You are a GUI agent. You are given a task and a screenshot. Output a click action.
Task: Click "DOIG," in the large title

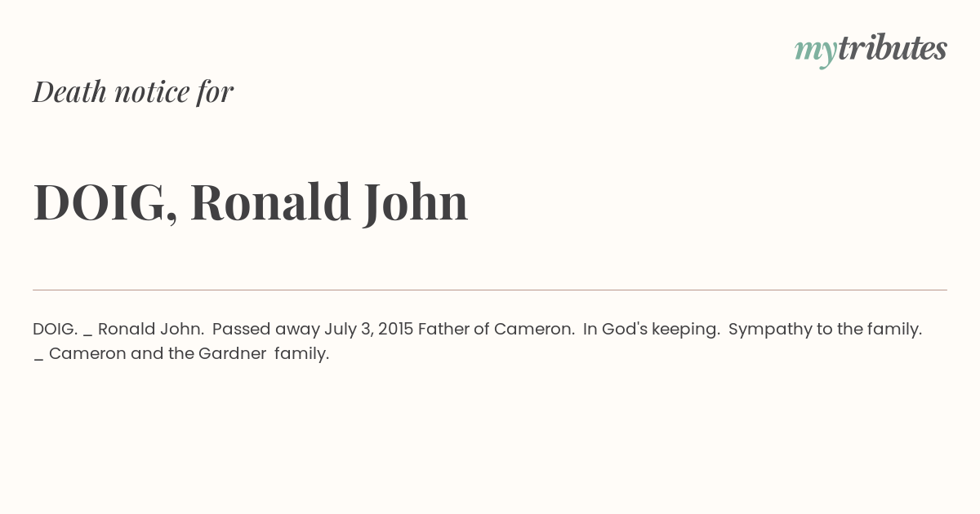pos(105,203)
